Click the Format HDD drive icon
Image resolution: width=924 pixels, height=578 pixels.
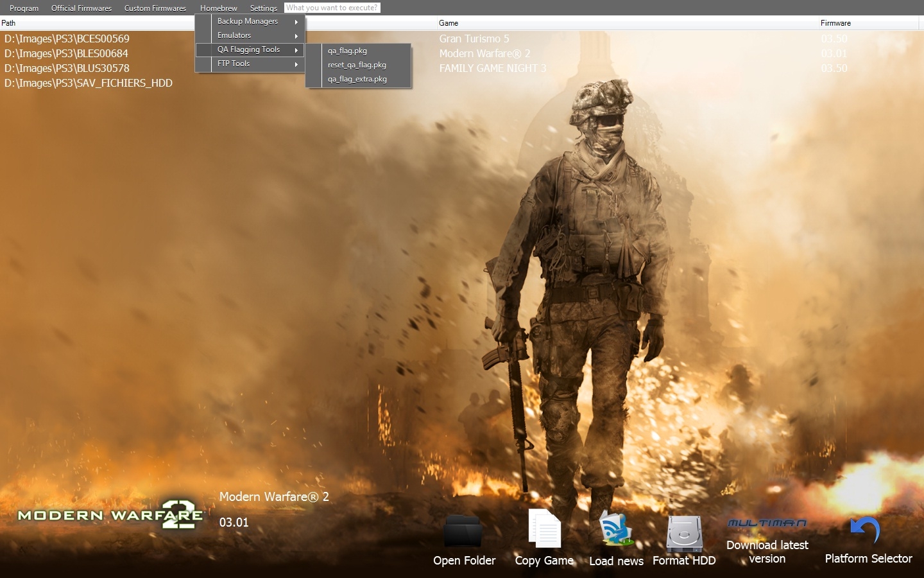684,533
